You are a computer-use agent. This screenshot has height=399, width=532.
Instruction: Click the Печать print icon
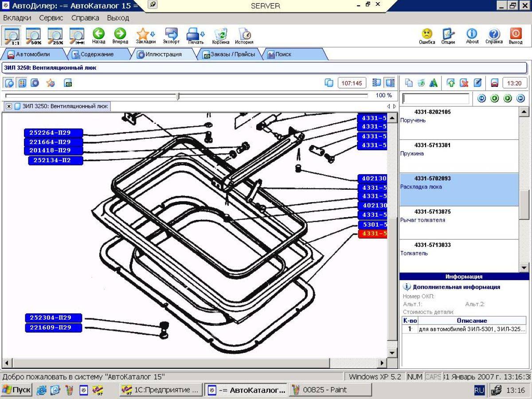pyautogui.click(x=196, y=36)
